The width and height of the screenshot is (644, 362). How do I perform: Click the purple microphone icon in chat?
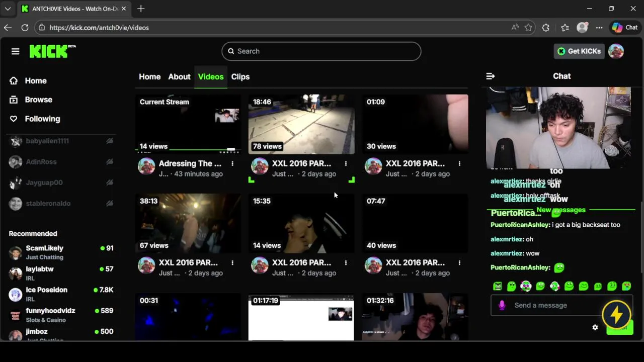pos(502,305)
